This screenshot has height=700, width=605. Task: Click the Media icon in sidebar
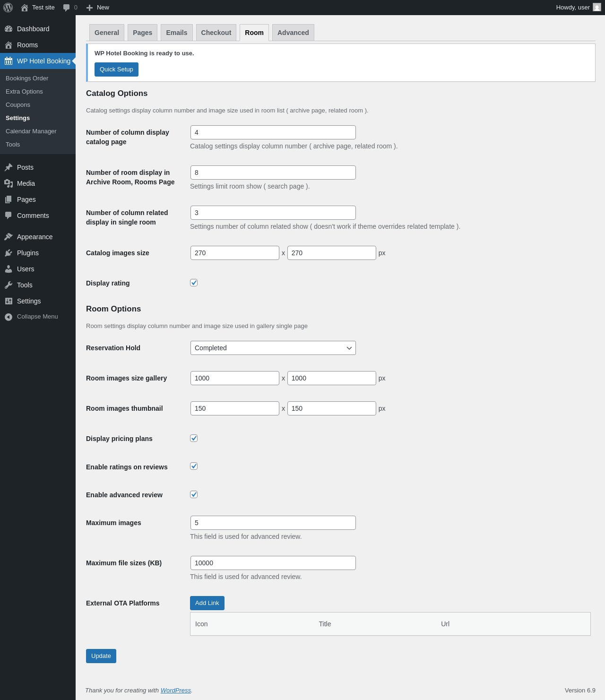[x=9, y=183]
